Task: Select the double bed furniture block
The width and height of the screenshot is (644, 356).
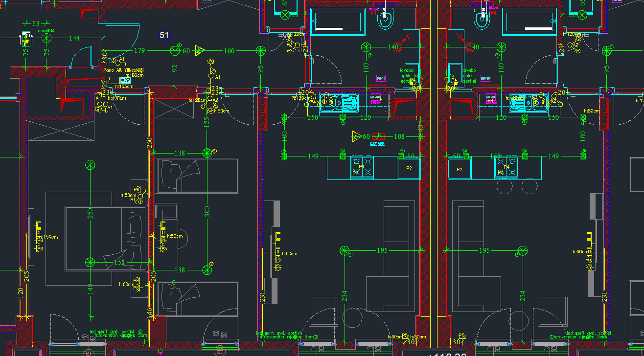Action: [105, 238]
